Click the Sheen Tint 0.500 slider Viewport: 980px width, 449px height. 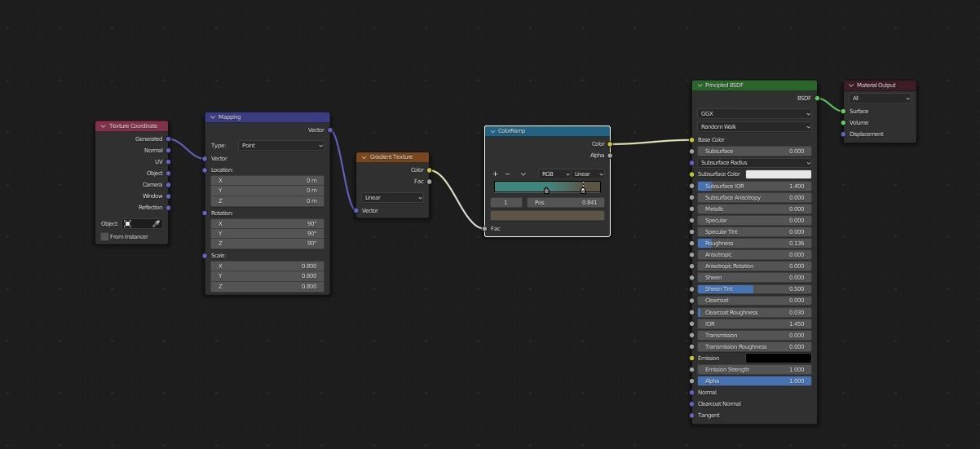(754, 288)
